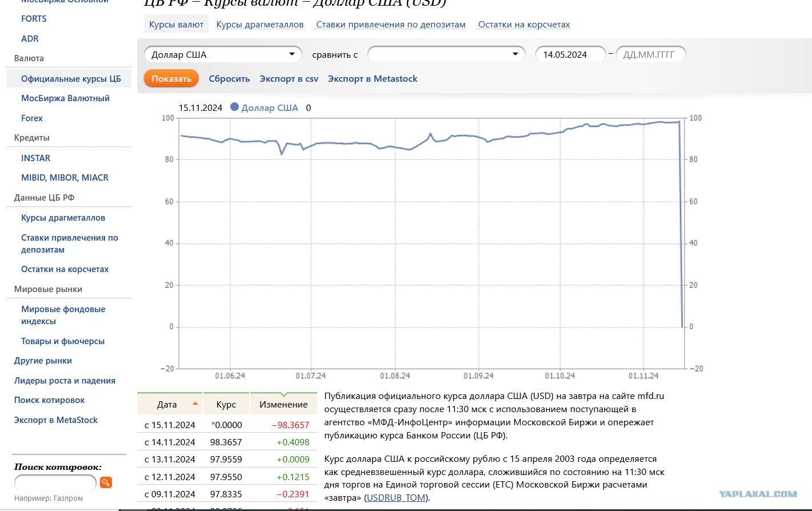Screen dimensions: 812x511
Task: Select Официальные курсы ЦБ sidebar item
Action: 71,79
